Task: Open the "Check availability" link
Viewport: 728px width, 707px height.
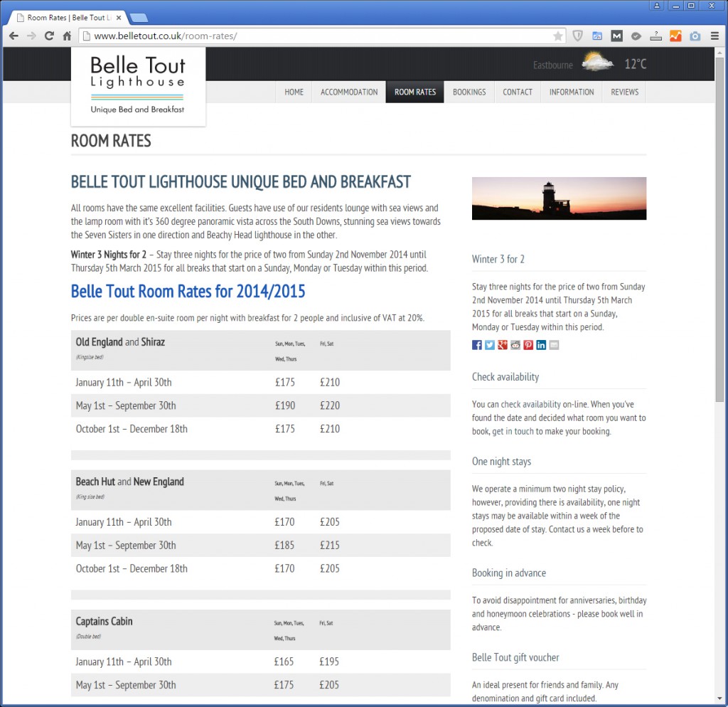Action: pyautogui.click(x=505, y=377)
